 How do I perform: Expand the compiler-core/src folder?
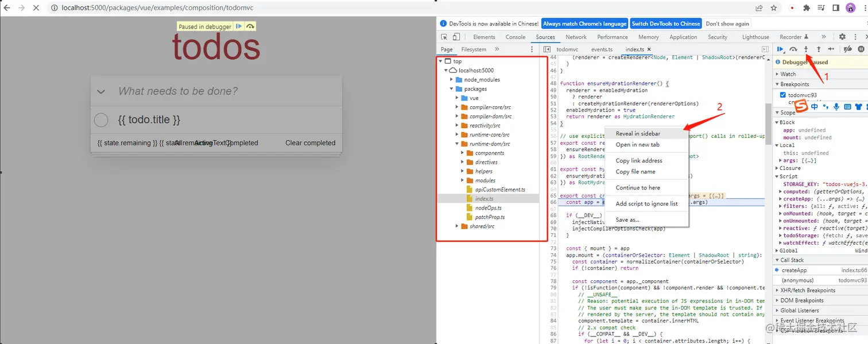click(457, 107)
